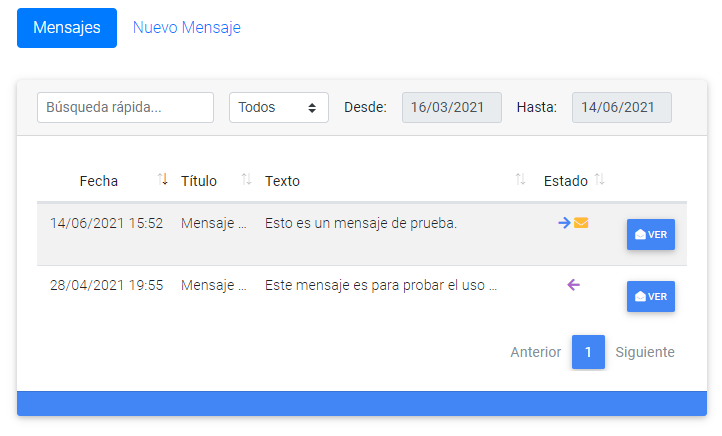The image size is (722, 436).
Task: Click VER for the 14/06/2021 message
Action: pyautogui.click(x=651, y=234)
